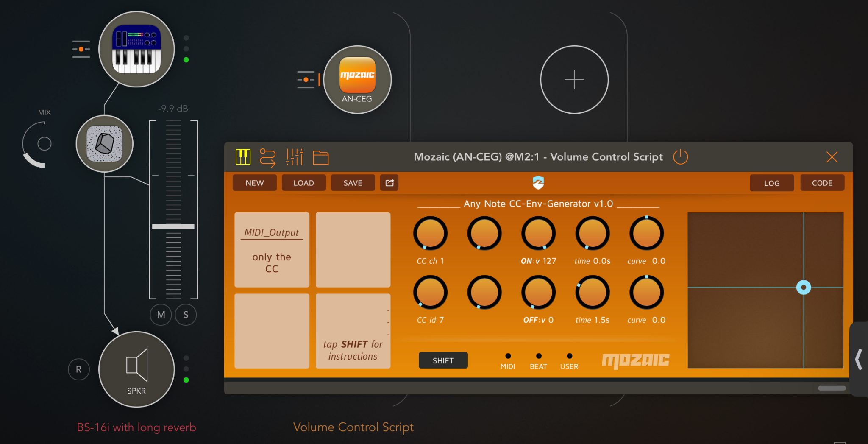Tap the pad with 'tap SHIFT for instructions'

(353, 331)
